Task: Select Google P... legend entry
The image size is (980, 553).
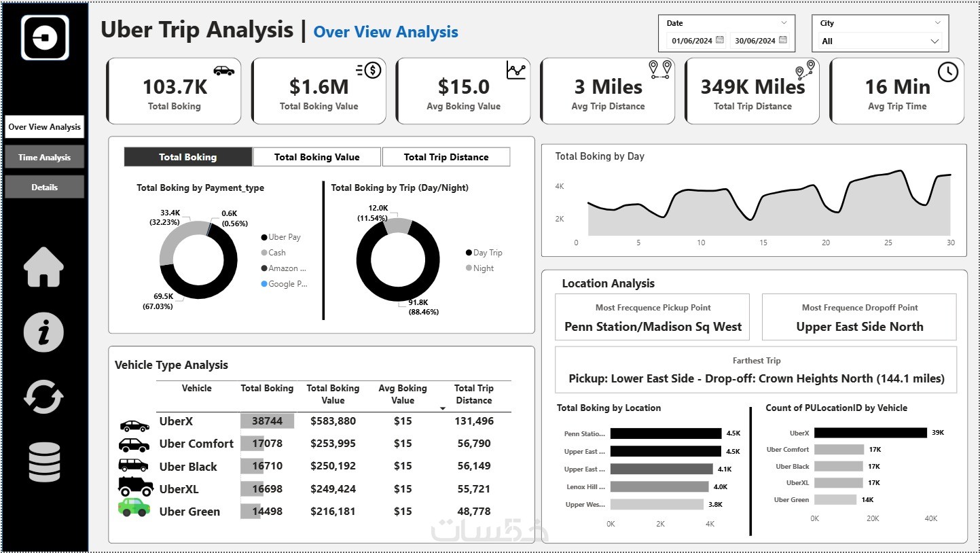Action: 285,284
